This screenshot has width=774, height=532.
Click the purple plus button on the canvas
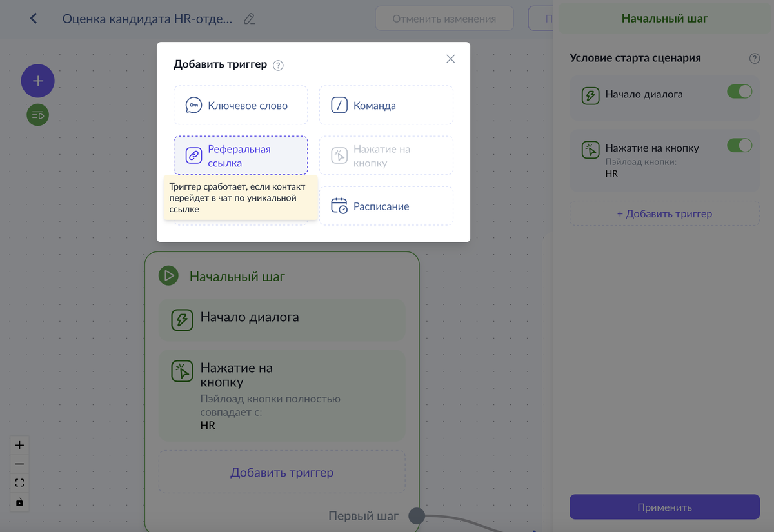37,81
